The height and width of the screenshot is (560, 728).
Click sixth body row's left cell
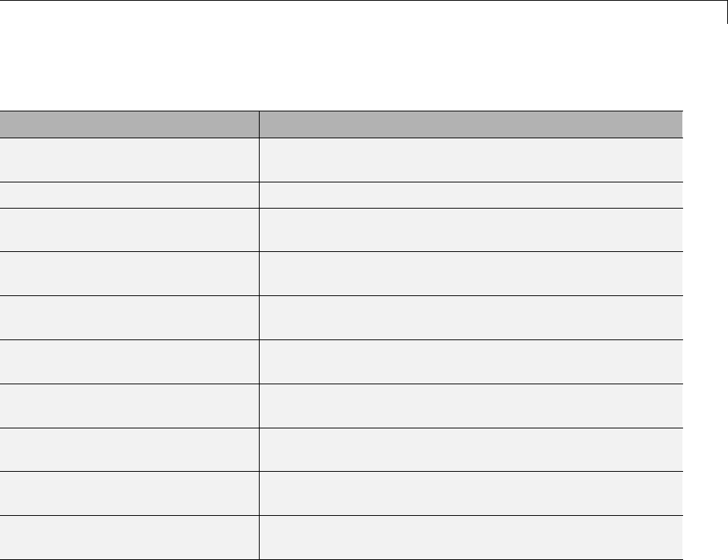click(129, 361)
